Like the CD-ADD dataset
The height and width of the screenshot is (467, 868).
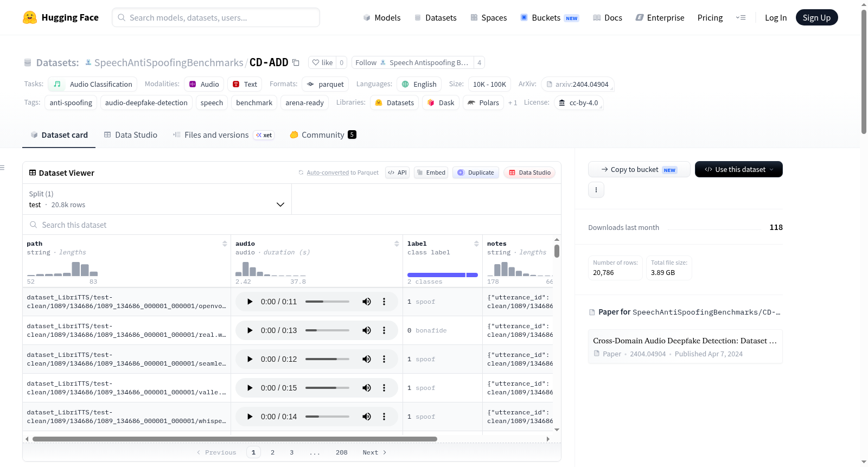(322, 62)
